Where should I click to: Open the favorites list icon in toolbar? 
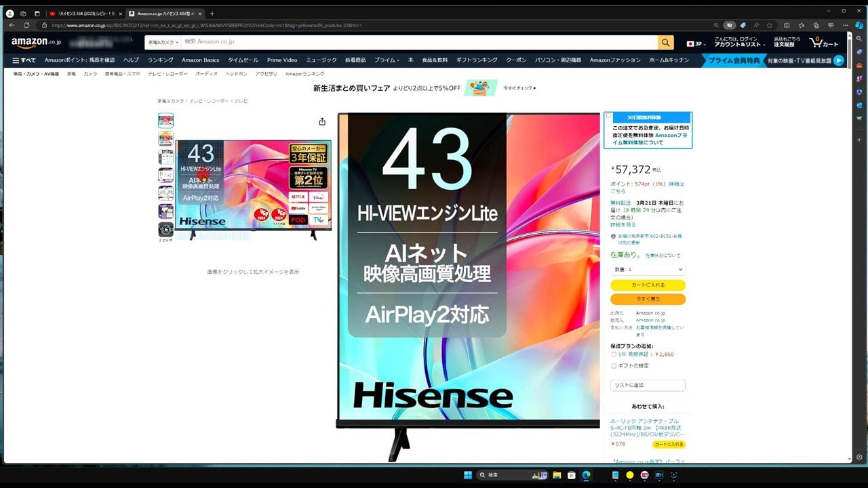pyautogui.click(x=800, y=25)
